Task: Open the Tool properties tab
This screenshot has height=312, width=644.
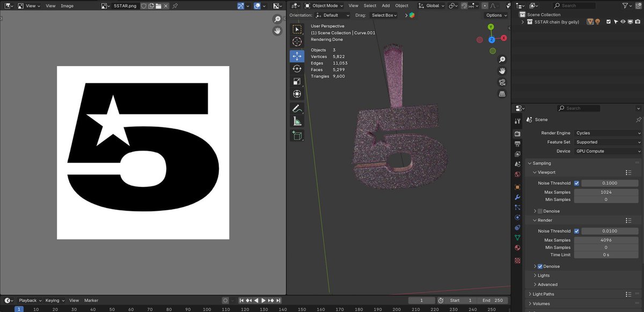Action: coord(517,121)
